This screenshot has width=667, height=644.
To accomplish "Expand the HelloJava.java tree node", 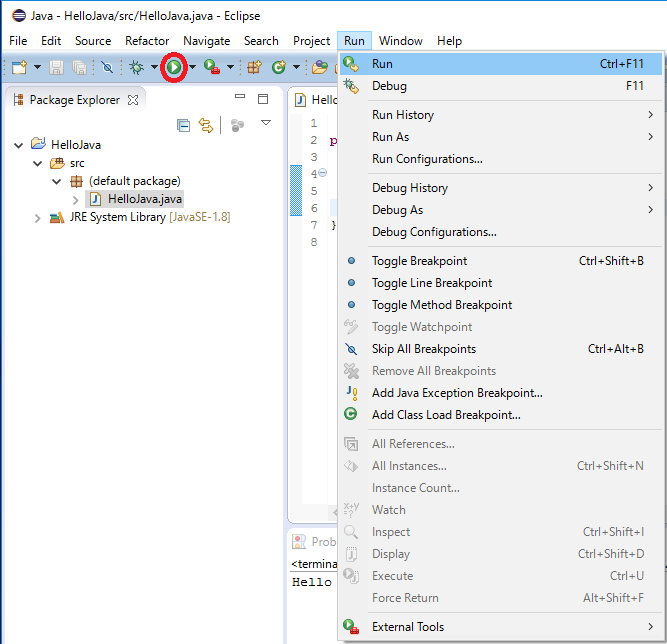I will point(75,200).
